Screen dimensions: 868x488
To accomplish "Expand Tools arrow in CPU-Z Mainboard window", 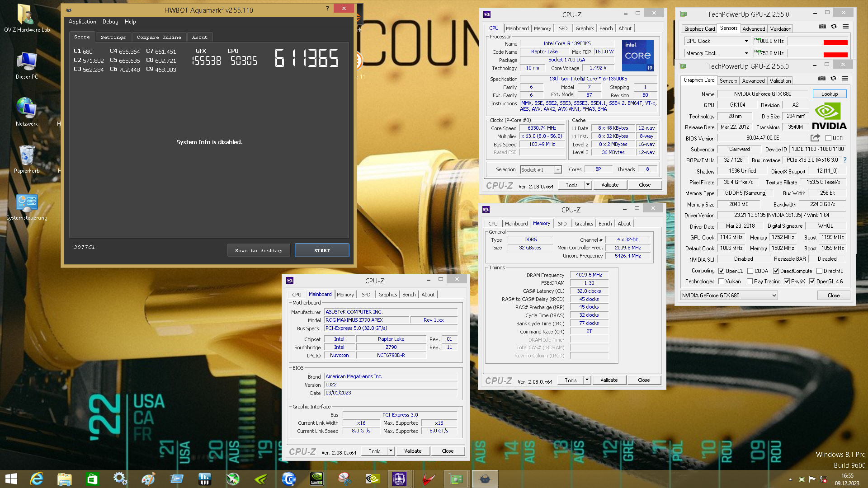I will [391, 451].
